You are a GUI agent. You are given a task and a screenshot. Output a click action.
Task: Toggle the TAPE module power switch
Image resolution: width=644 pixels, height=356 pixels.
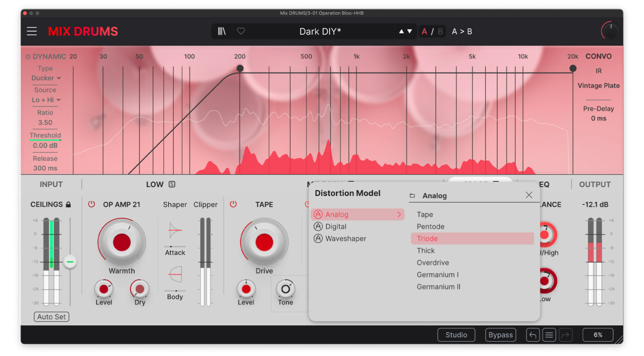[234, 204]
